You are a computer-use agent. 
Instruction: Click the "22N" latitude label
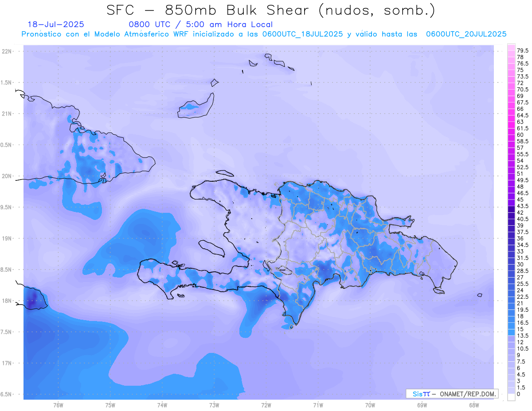(x=7, y=51)
